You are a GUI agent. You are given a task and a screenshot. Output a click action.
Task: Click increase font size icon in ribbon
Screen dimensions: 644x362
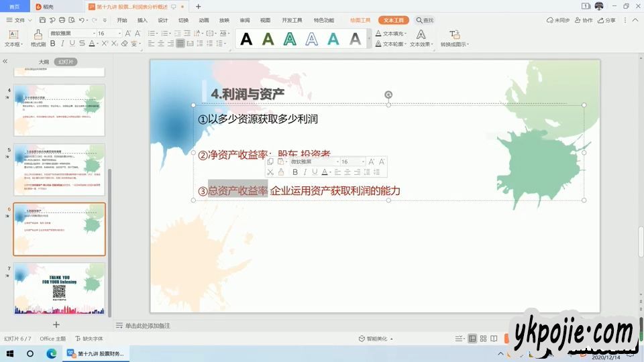tap(128, 33)
